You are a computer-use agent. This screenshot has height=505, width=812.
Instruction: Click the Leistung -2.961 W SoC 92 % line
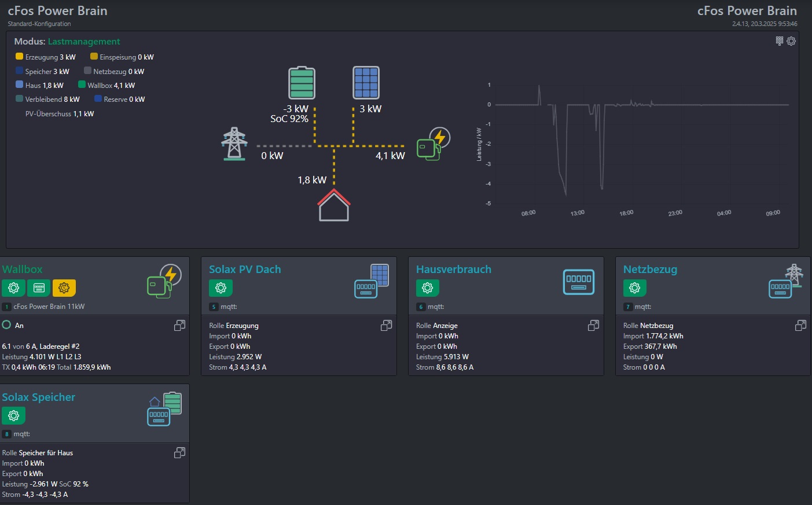coord(45,484)
